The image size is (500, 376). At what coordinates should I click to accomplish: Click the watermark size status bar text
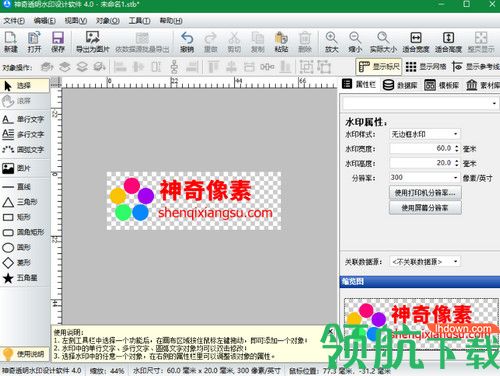click(207, 370)
